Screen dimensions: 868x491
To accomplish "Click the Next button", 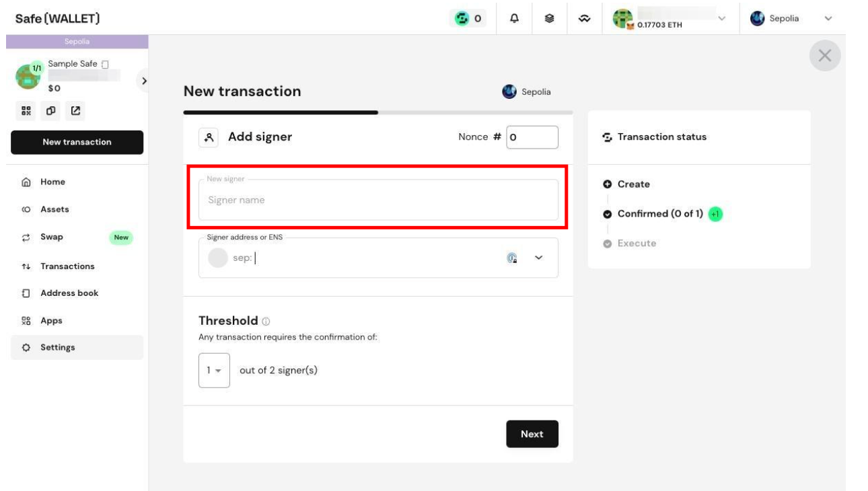I will pyautogui.click(x=532, y=434).
